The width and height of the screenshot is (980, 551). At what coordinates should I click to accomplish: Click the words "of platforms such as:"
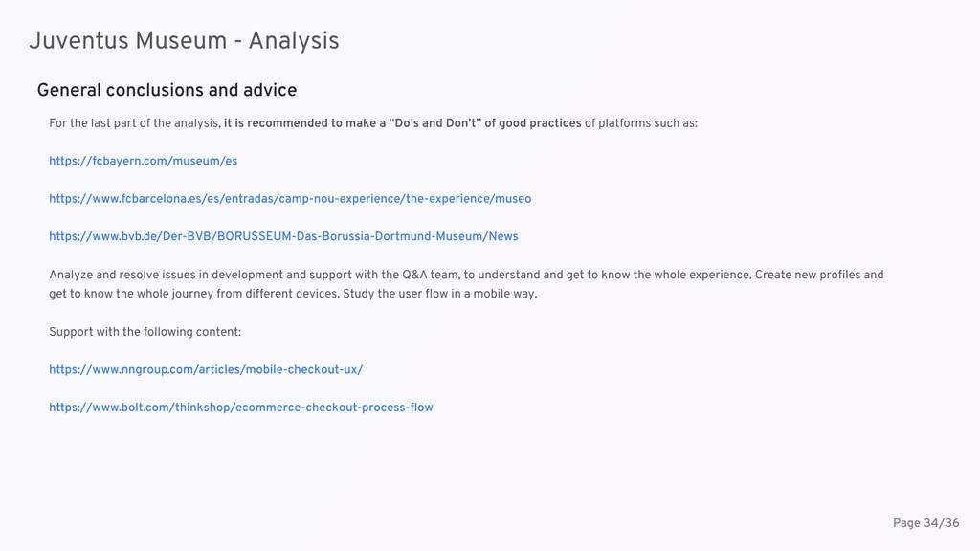640,123
